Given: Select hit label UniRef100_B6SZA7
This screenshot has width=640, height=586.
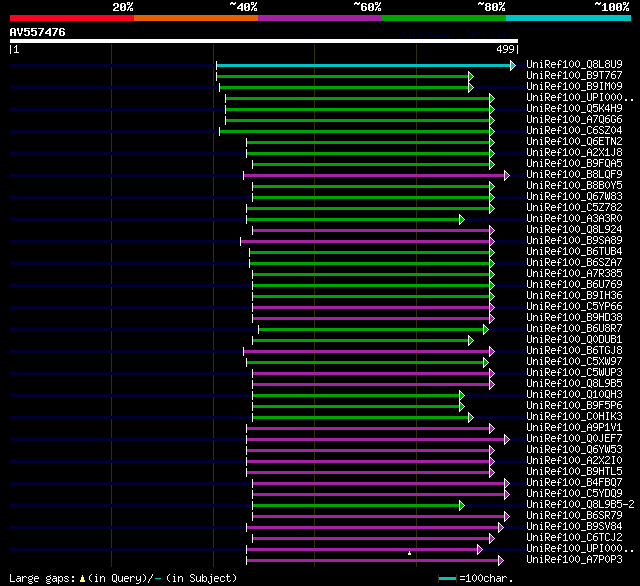Looking at the screenshot, I should (574, 263).
